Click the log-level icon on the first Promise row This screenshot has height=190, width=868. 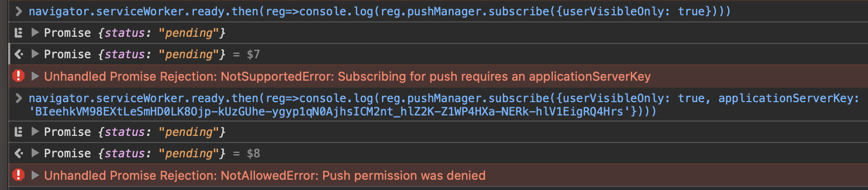point(18,33)
